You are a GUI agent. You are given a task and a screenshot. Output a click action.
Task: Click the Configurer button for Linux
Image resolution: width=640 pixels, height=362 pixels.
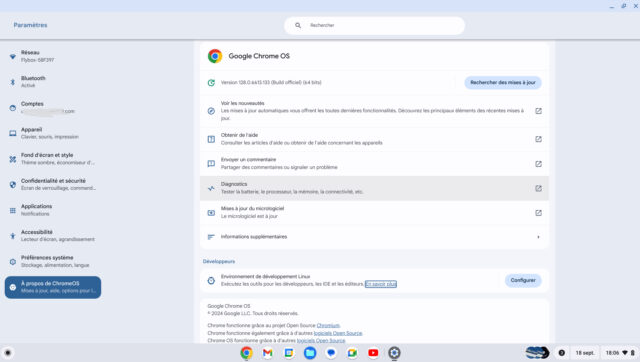pos(523,280)
